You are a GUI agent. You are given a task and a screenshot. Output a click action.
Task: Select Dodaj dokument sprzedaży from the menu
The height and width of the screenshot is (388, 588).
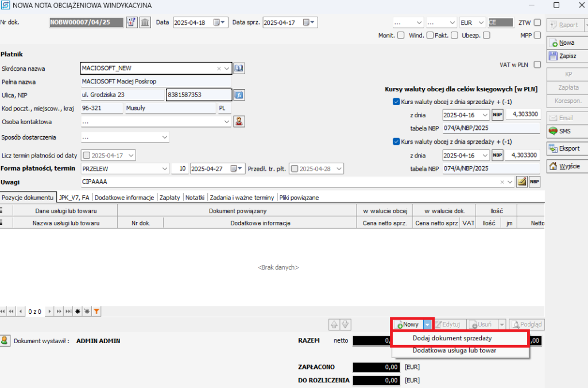click(x=459, y=339)
